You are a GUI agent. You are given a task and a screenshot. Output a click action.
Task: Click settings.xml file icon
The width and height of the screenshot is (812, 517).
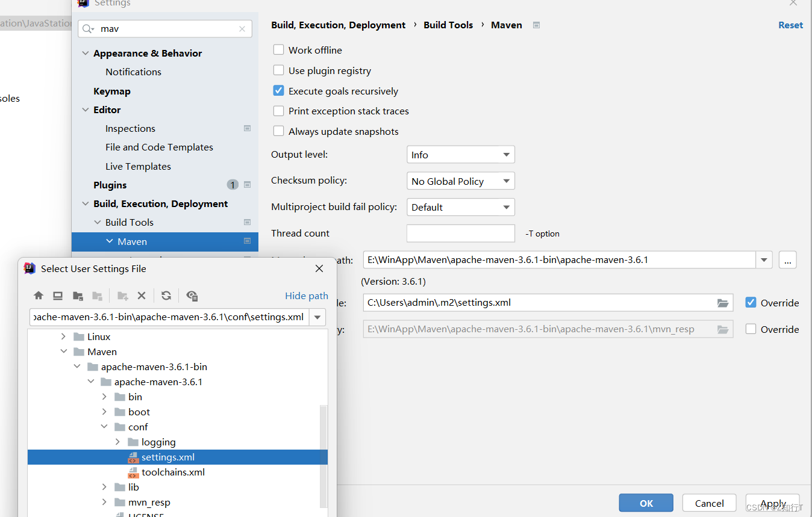133,457
